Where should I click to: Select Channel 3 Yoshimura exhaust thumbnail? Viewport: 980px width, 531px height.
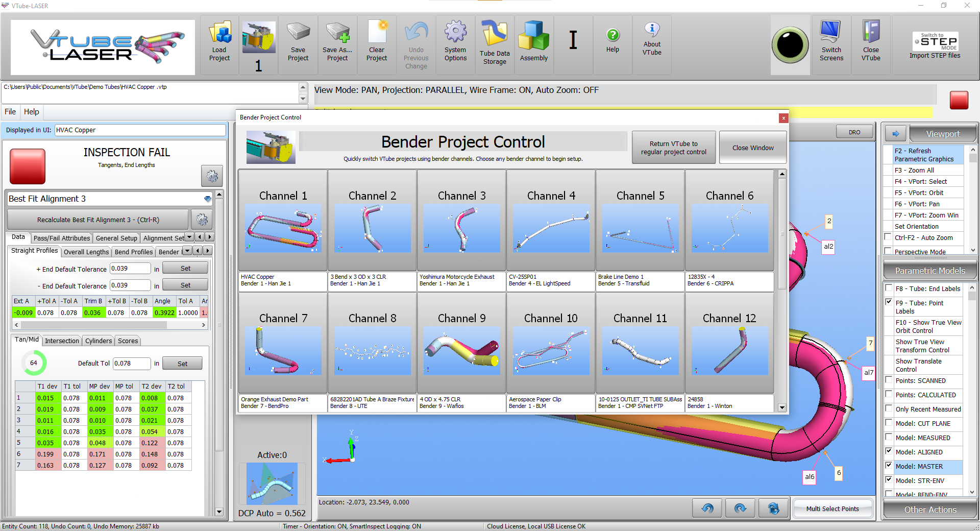click(462, 228)
